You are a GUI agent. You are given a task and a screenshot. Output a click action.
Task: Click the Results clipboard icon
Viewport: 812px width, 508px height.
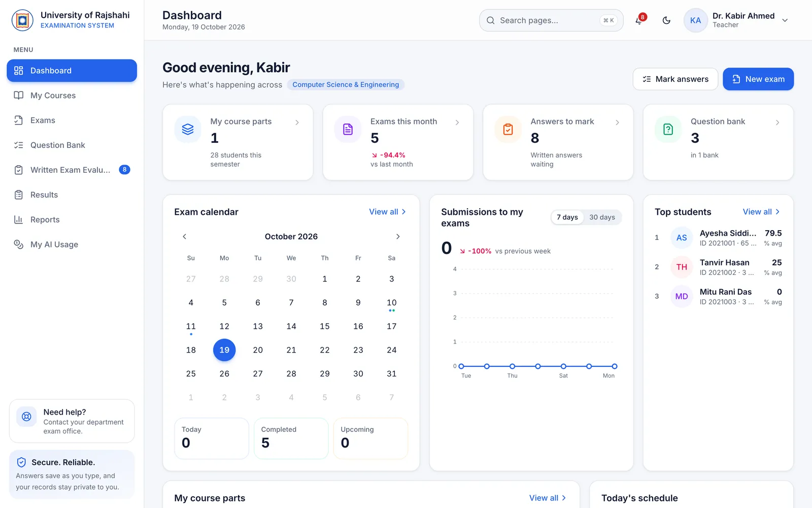19,195
